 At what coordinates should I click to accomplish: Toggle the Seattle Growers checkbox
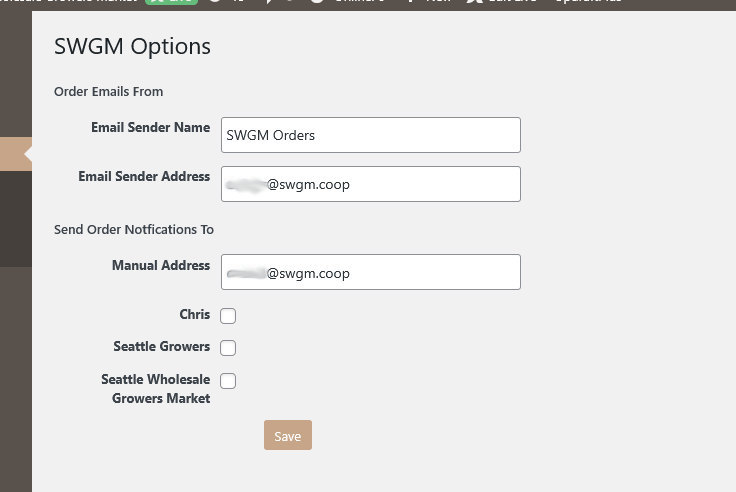point(228,348)
